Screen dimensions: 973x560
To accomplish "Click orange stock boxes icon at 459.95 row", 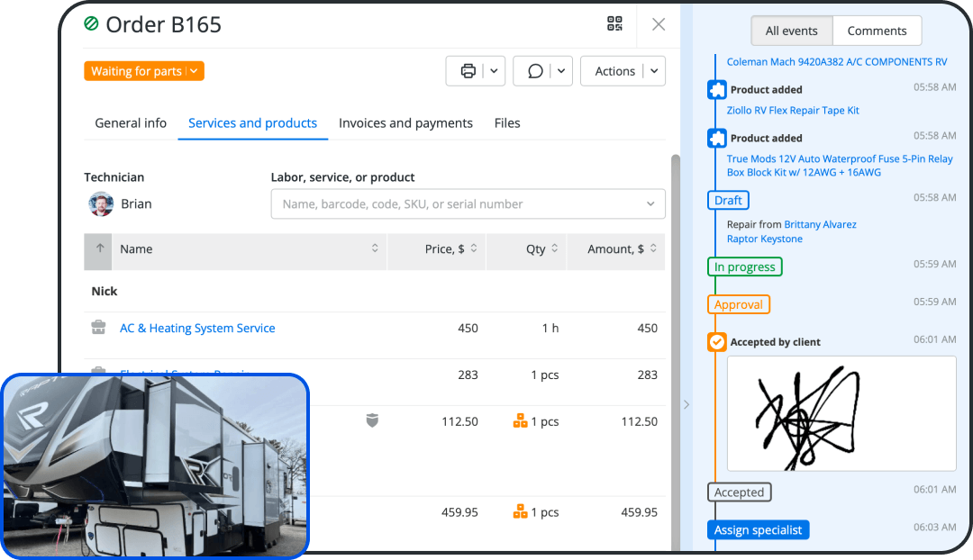I will pos(520,511).
